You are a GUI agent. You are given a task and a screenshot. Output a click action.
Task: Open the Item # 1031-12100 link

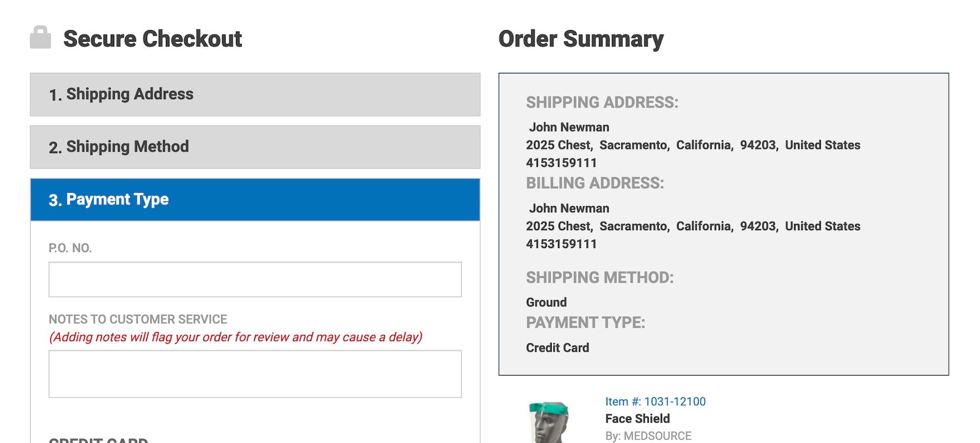coord(655,401)
